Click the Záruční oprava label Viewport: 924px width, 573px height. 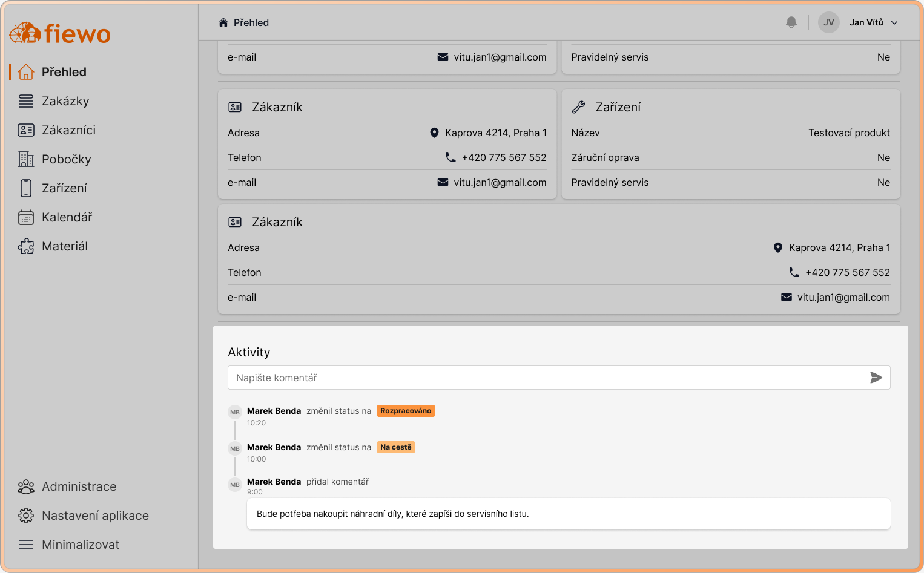[605, 157]
